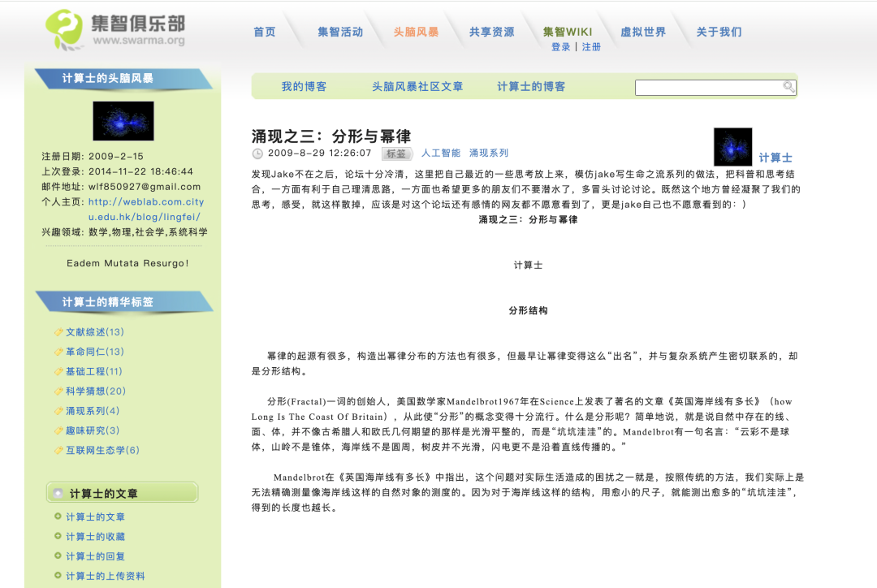Click the 集智俱乐部 swarma.org logo
Viewport: 877px width, 588px height.
click(x=114, y=28)
